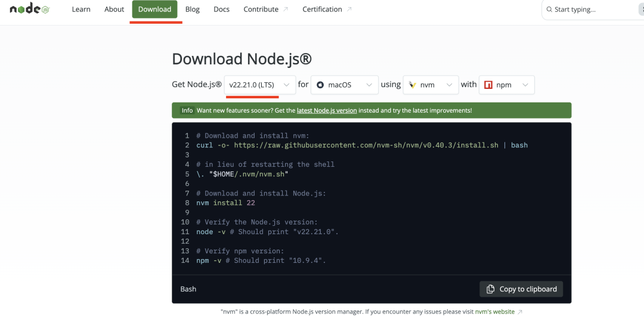Click the Download Node.js® heading

pos(241,59)
